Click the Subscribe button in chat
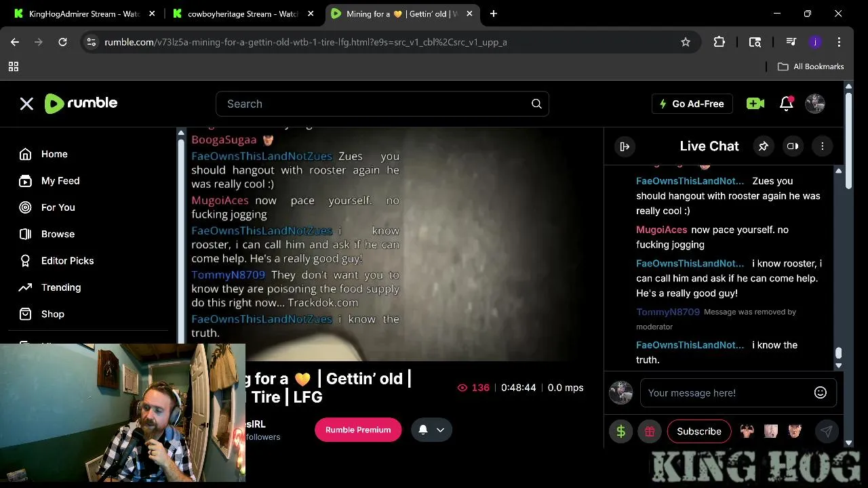Screen dimensions: 868x488 (699, 431)
